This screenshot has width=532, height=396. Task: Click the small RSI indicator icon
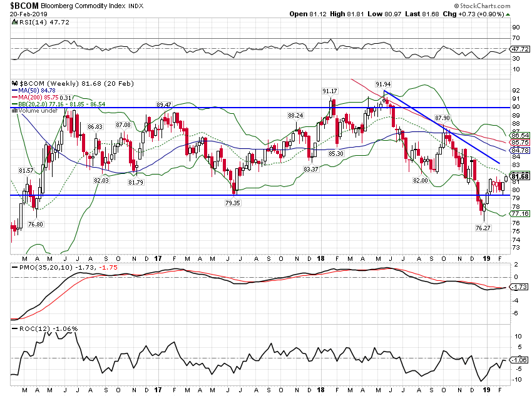(x=14, y=23)
